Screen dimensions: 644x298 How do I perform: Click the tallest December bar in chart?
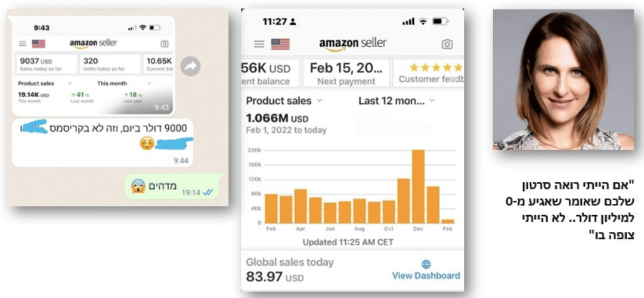click(x=418, y=187)
